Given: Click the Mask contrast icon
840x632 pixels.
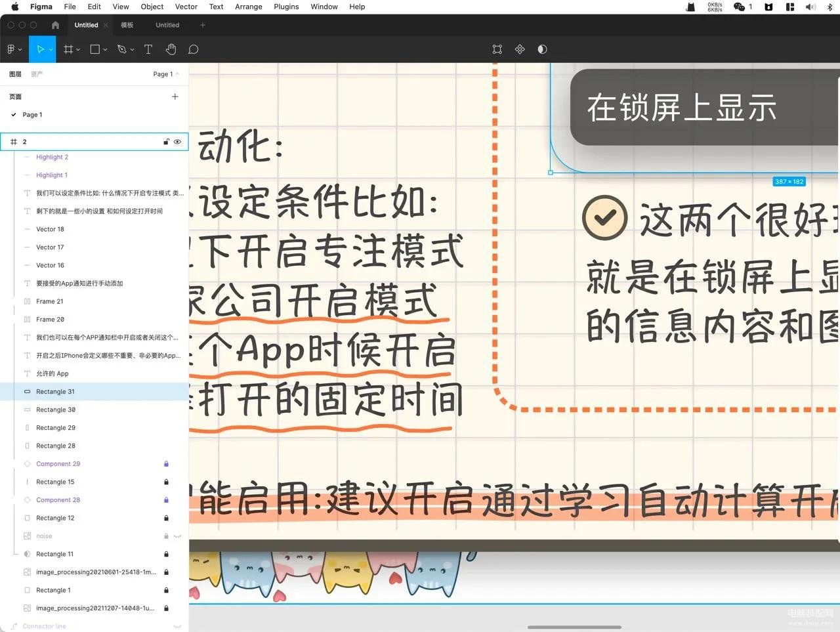Looking at the screenshot, I should pos(542,49).
